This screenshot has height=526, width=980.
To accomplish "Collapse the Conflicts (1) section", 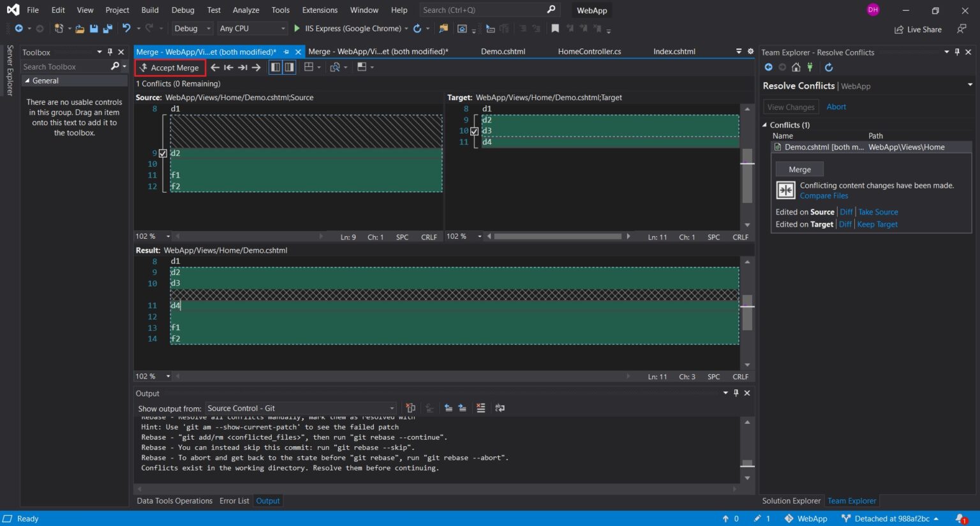I will point(764,125).
